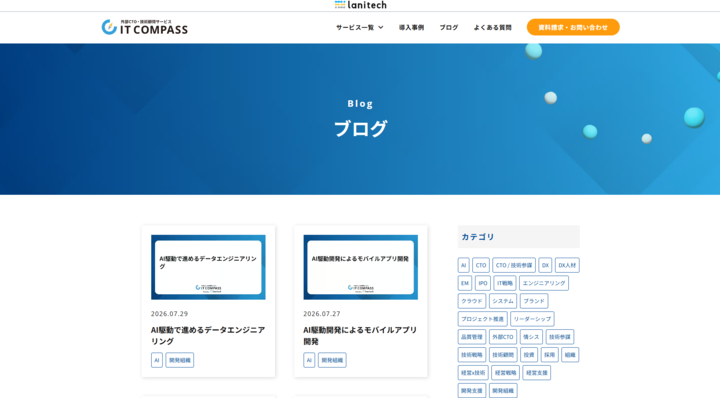Filter by the EM category tag
The width and height of the screenshot is (720, 398).
pos(465,283)
